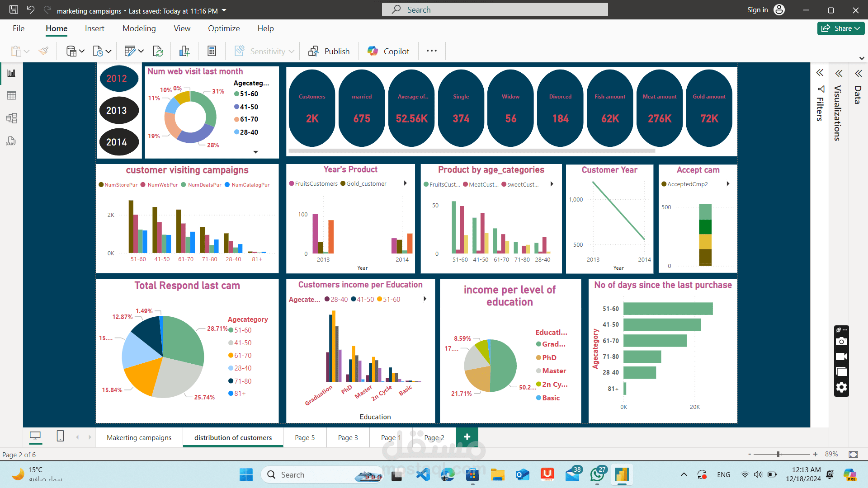Image resolution: width=868 pixels, height=488 pixels.
Task: Open file name saved-status dropdown
Action: (224, 10)
